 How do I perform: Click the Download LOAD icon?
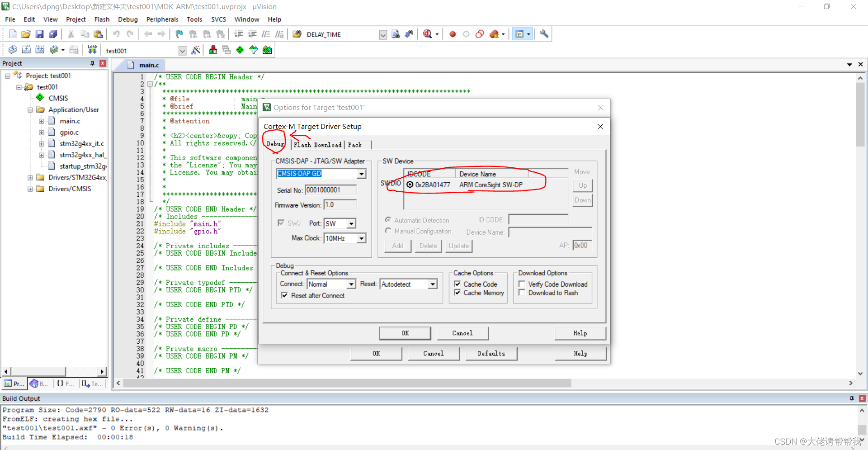(92, 50)
